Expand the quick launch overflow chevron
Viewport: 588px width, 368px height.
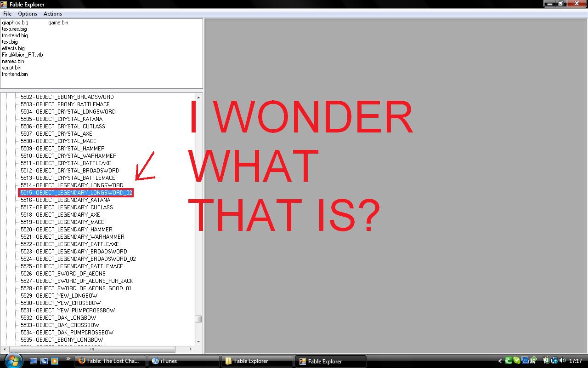tap(68, 359)
